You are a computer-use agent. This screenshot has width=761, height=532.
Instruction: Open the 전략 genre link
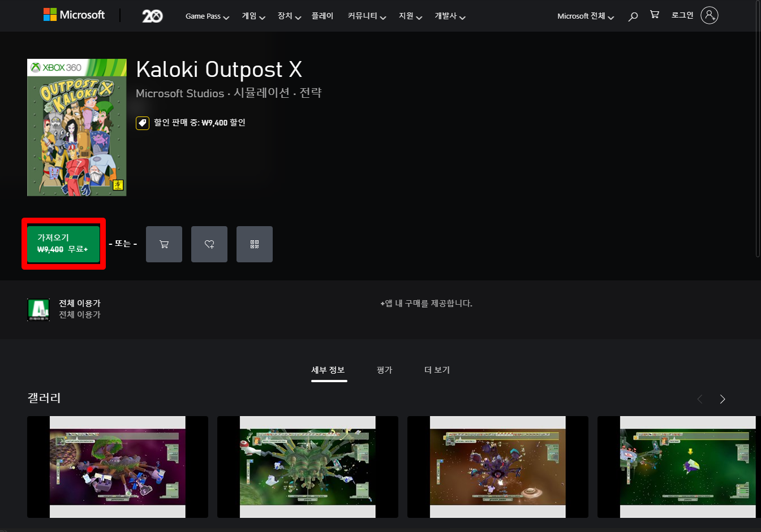(311, 93)
